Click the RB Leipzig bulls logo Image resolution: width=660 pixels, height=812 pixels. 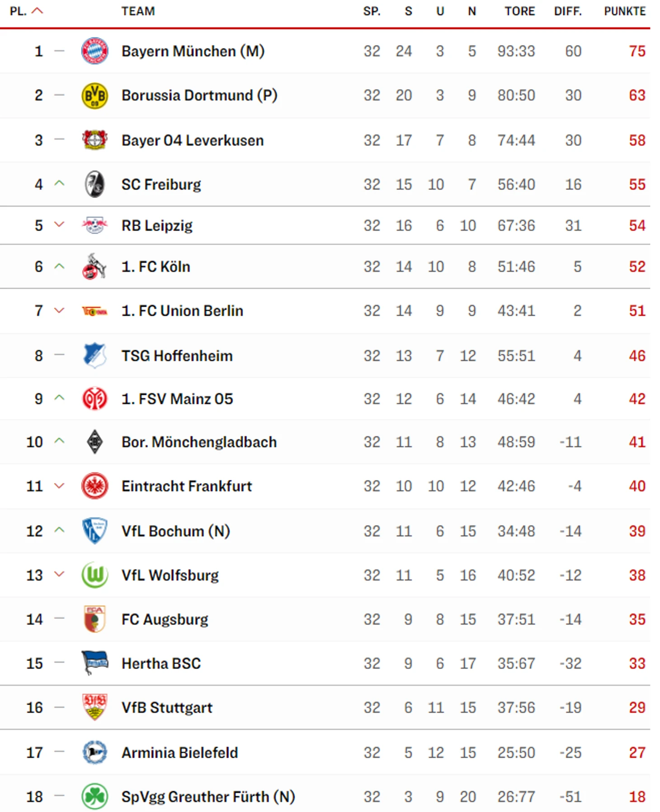pos(94,225)
